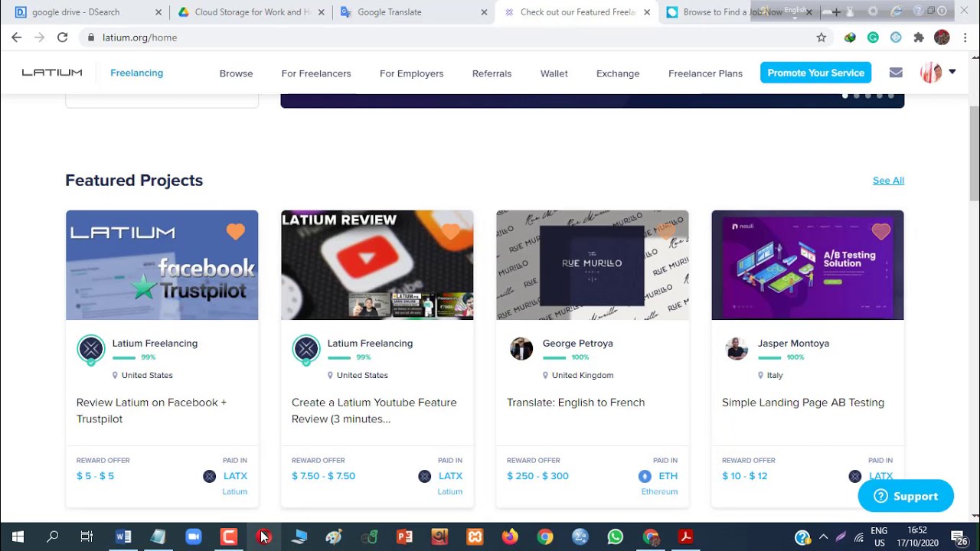Click Jasper Montoya's profile photo
980x551 pixels.
point(737,349)
